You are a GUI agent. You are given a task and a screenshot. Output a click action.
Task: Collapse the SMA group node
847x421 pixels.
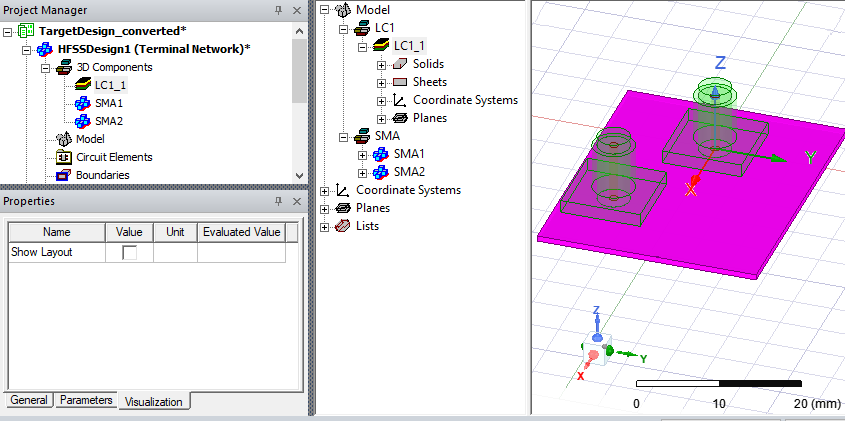344,137
